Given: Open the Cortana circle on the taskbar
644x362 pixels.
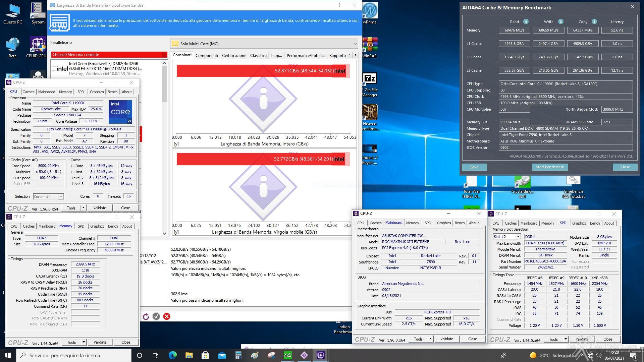Looking at the screenshot, I should [x=140, y=355].
